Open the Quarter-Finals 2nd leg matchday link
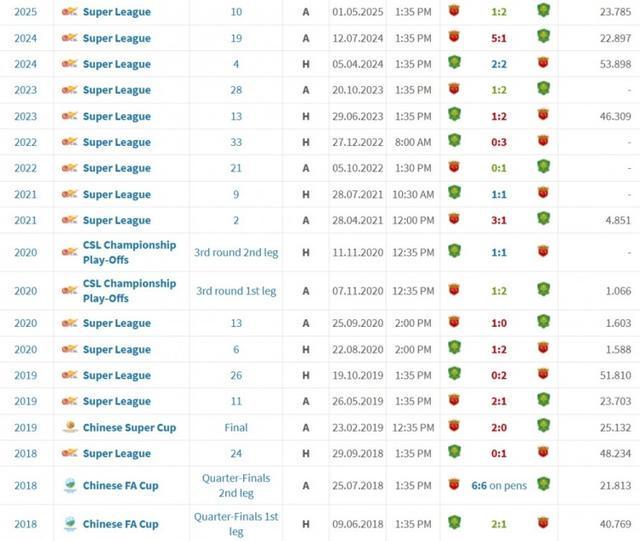The image size is (640, 541). [x=236, y=485]
